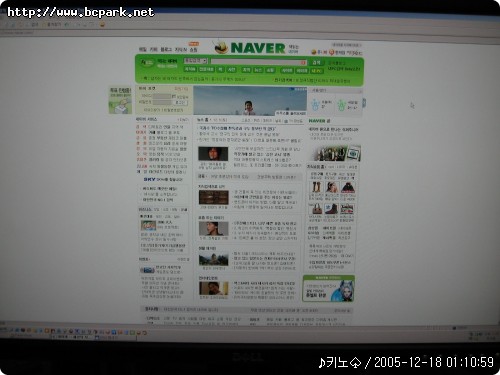Select the yellow-text 내PC tab under the search field
The image size is (500, 375).
(316, 71)
